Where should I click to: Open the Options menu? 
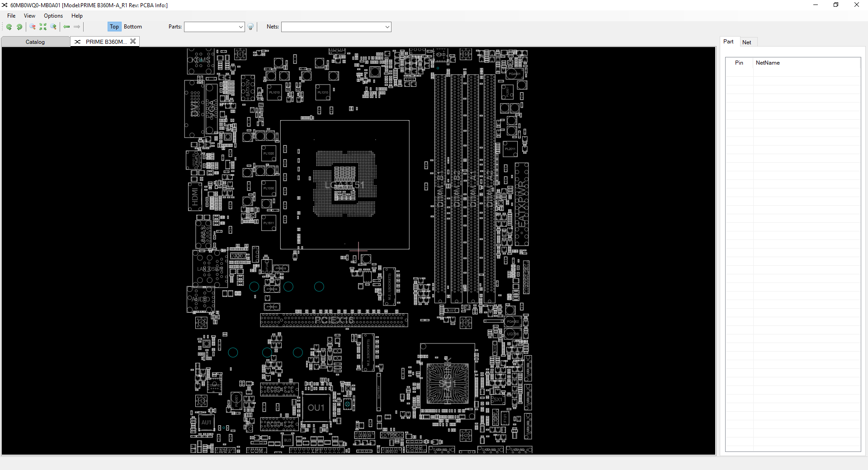coord(53,16)
